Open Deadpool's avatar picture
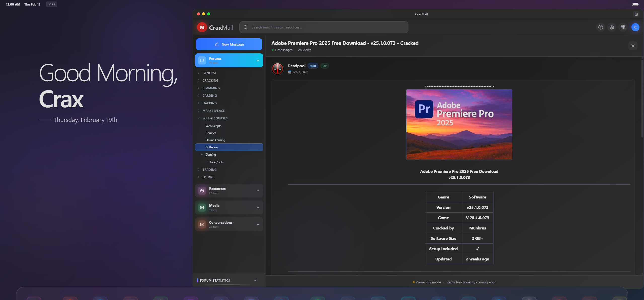This screenshot has height=300, width=644. pos(278,69)
